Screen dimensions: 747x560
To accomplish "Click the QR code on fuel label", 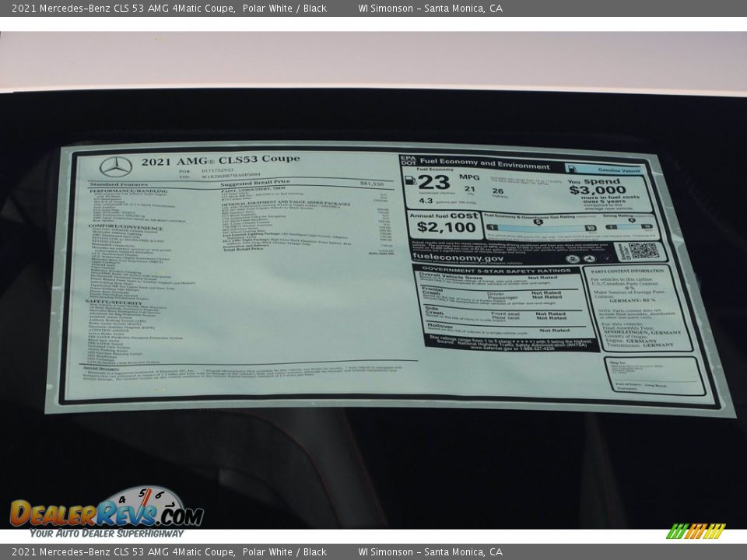I will [x=644, y=250].
